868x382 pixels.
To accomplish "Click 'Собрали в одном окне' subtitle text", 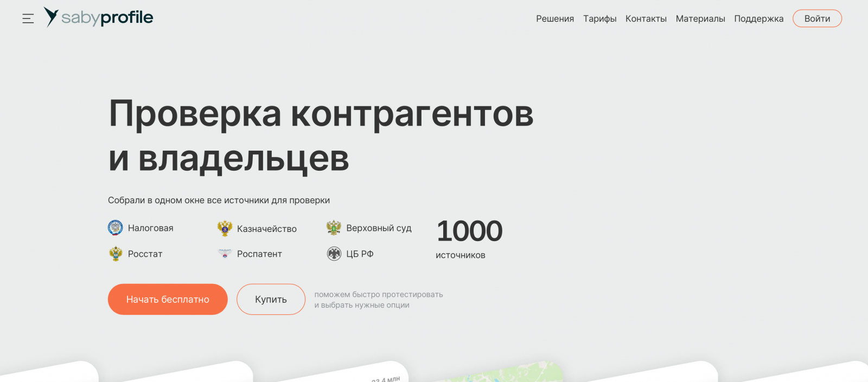I will [x=219, y=200].
